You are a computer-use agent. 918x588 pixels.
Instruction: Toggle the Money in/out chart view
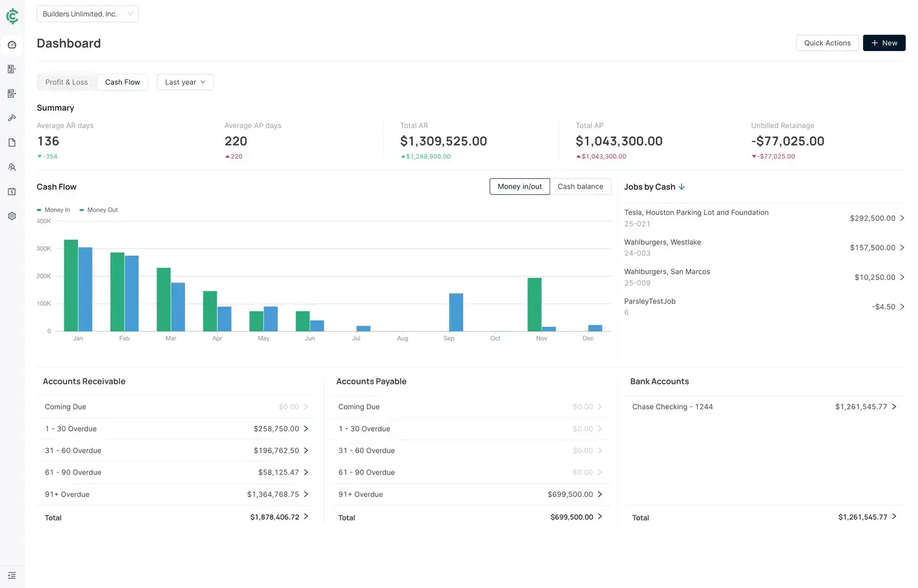519,186
